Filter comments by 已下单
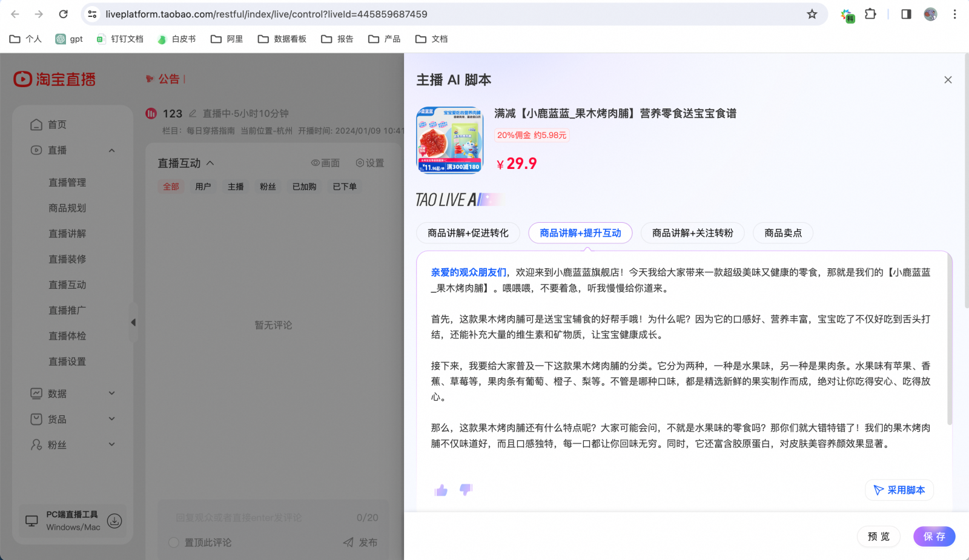 (x=345, y=186)
